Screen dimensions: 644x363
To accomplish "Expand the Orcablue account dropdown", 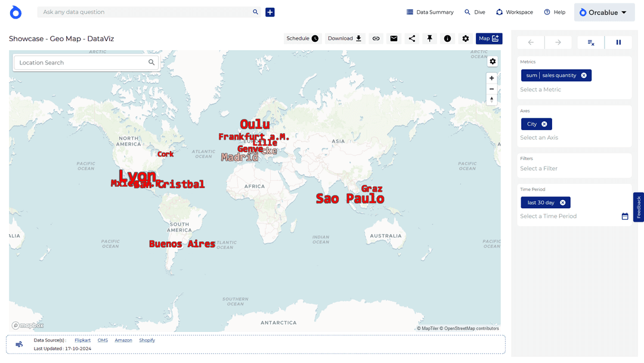I will click(604, 13).
